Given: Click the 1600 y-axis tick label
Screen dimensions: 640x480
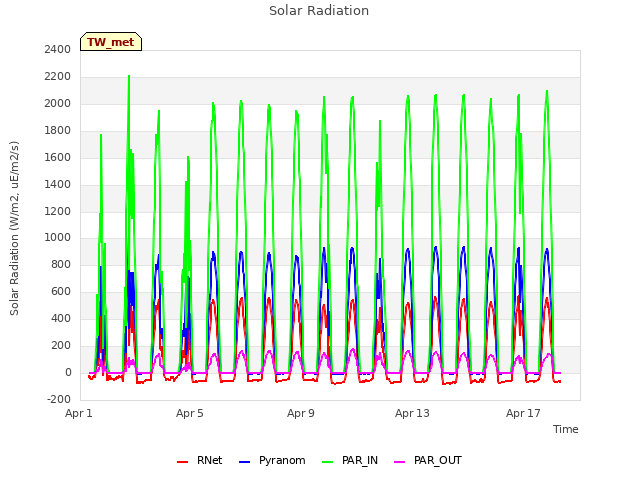Looking at the screenshot, I should tap(58, 158).
